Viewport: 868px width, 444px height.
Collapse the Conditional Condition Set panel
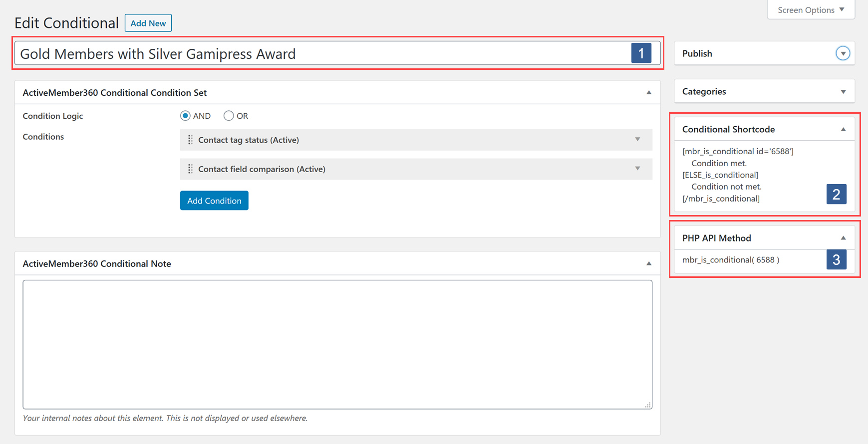tap(649, 93)
